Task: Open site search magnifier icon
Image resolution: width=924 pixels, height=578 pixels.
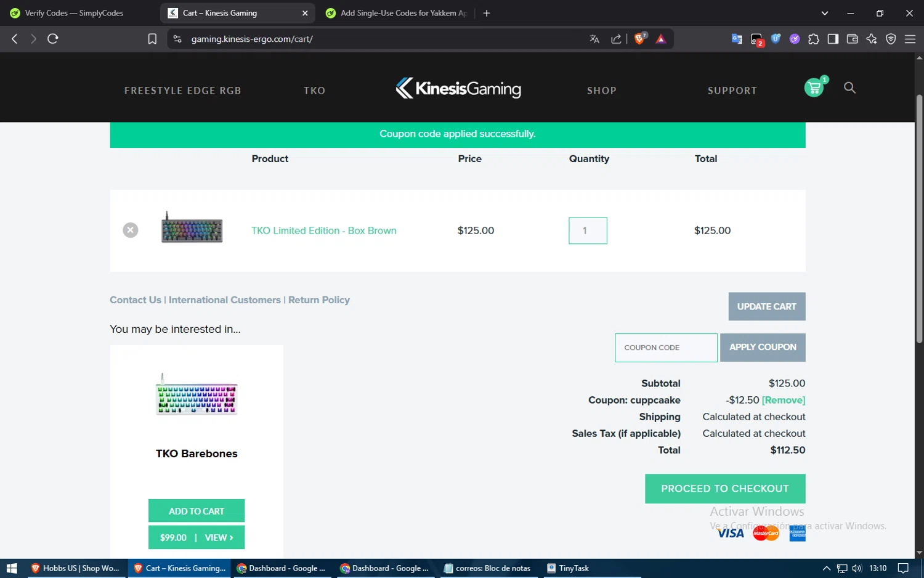Action: [849, 88]
